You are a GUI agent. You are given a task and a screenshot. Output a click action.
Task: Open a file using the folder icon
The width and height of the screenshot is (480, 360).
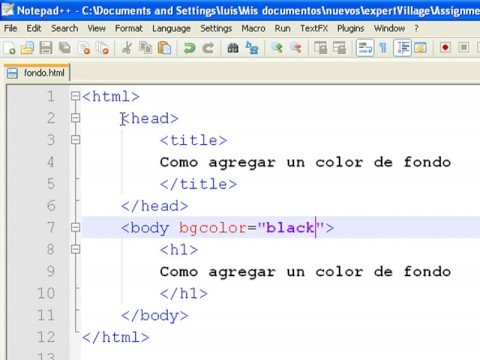tap(27, 48)
